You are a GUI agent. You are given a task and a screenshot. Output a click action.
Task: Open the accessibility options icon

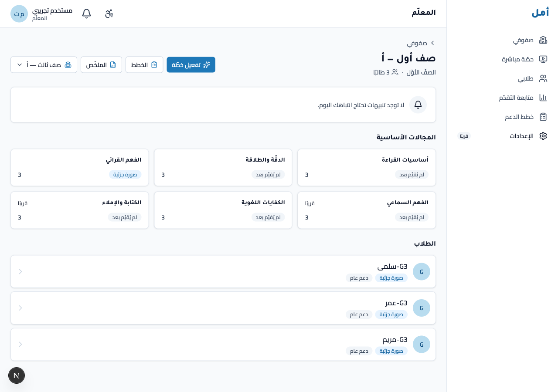pyautogui.click(x=109, y=14)
